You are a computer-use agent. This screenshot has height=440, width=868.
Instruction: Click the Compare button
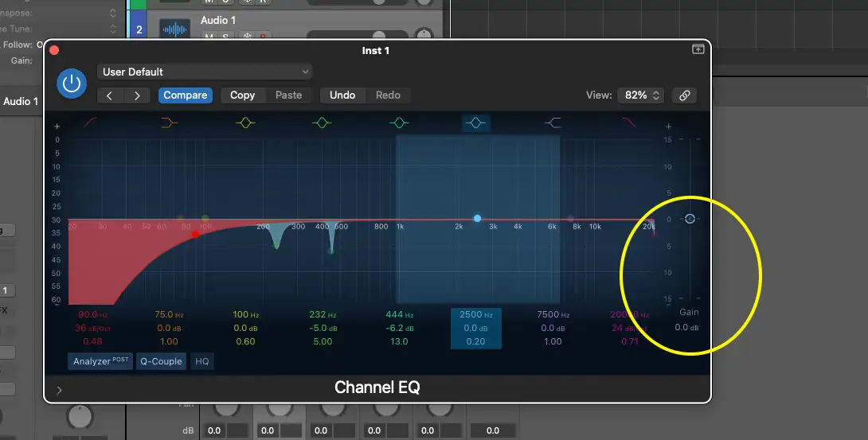pyautogui.click(x=185, y=95)
